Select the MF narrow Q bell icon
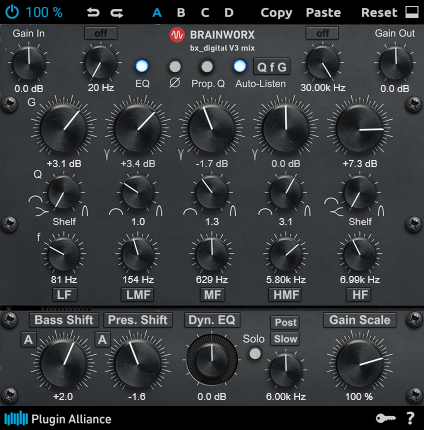424x430 pixels. coord(233,211)
